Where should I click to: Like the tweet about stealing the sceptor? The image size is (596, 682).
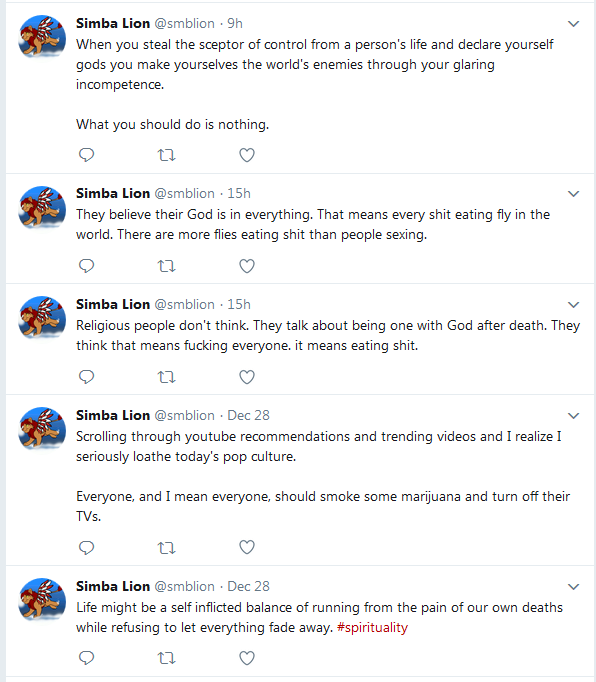(247, 155)
